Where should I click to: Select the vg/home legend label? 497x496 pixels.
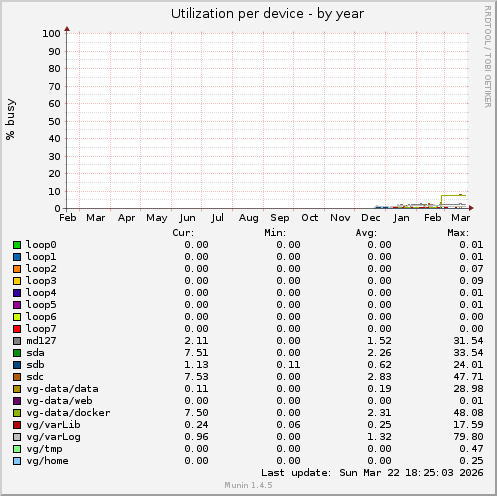coord(47,461)
